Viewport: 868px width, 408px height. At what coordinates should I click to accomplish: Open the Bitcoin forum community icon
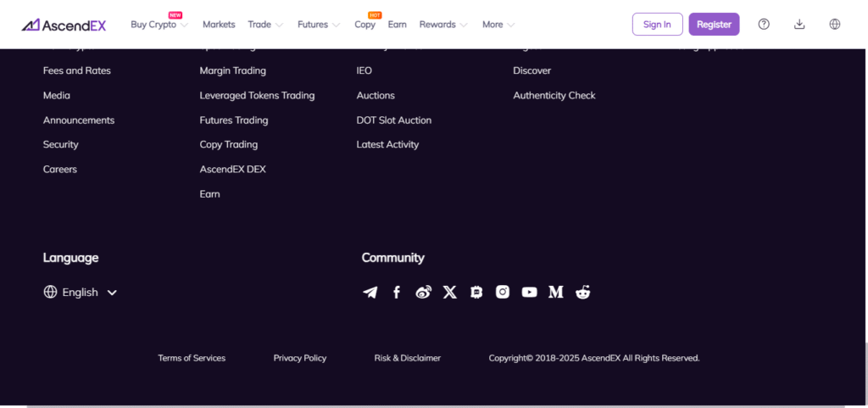[476, 293]
